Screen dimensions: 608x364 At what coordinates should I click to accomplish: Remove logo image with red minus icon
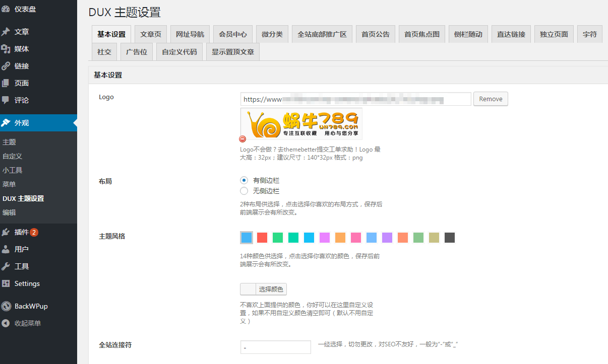pos(242,139)
